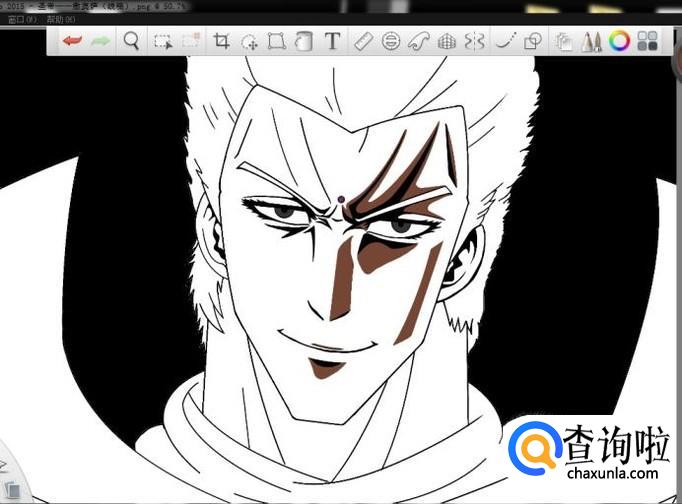Select the Quick Transform tool
The image size is (682, 504).
(x=250, y=42)
